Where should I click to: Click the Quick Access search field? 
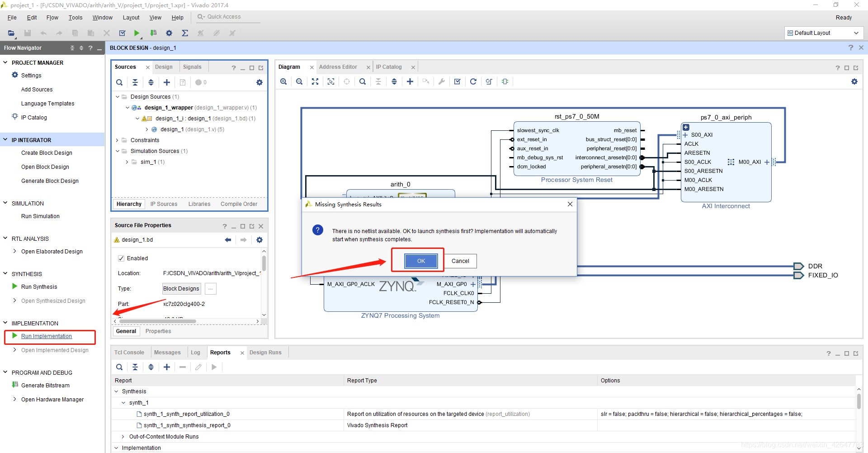click(228, 17)
